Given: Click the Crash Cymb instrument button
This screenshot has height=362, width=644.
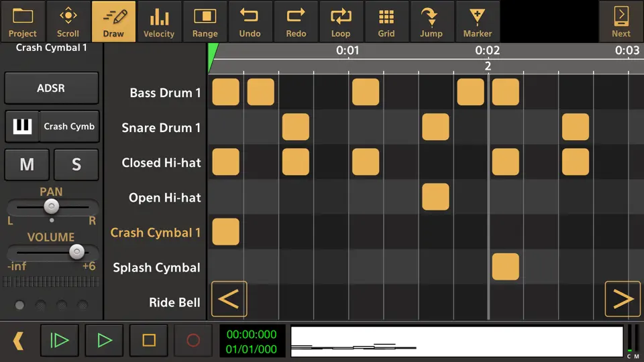Looking at the screenshot, I should tap(69, 127).
